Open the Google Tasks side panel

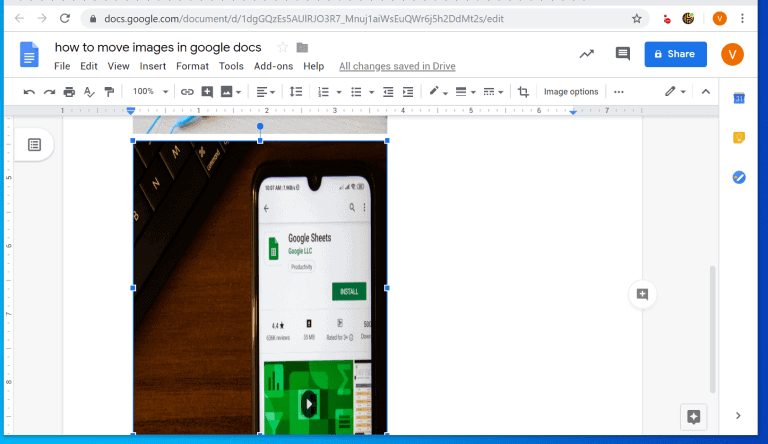(x=739, y=177)
